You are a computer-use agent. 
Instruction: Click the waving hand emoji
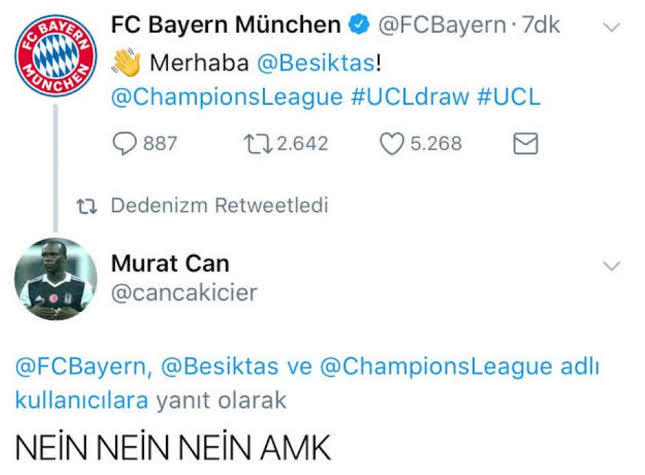126,62
